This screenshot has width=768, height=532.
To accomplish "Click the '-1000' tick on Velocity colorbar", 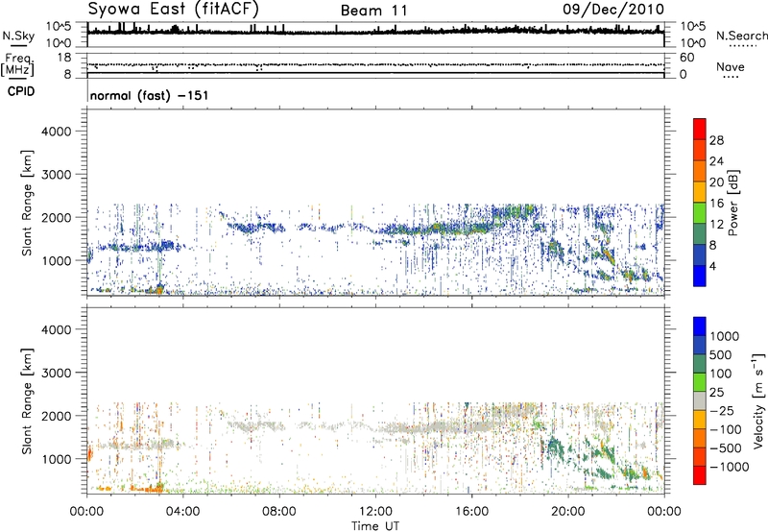I will [x=729, y=467].
